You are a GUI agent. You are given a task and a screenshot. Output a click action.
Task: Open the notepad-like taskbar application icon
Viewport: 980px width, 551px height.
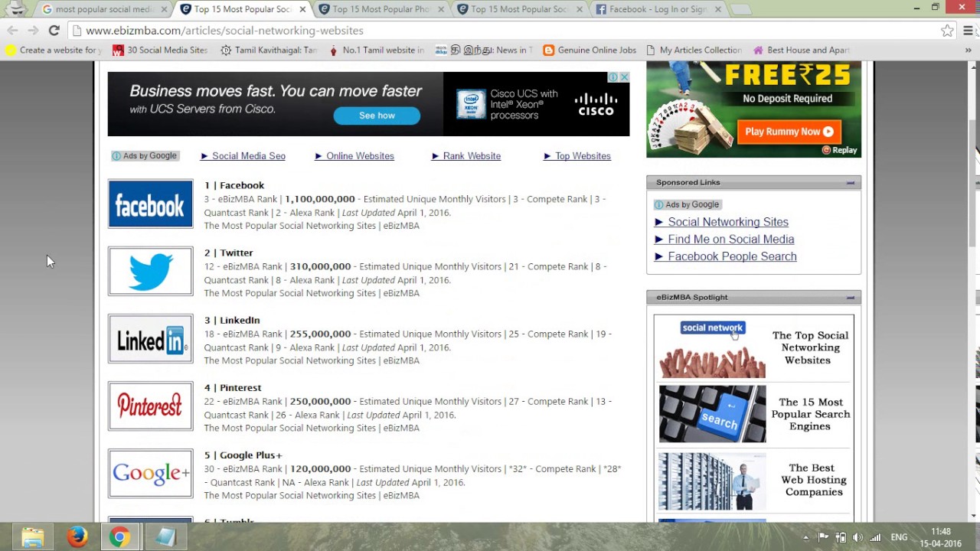tap(165, 537)
